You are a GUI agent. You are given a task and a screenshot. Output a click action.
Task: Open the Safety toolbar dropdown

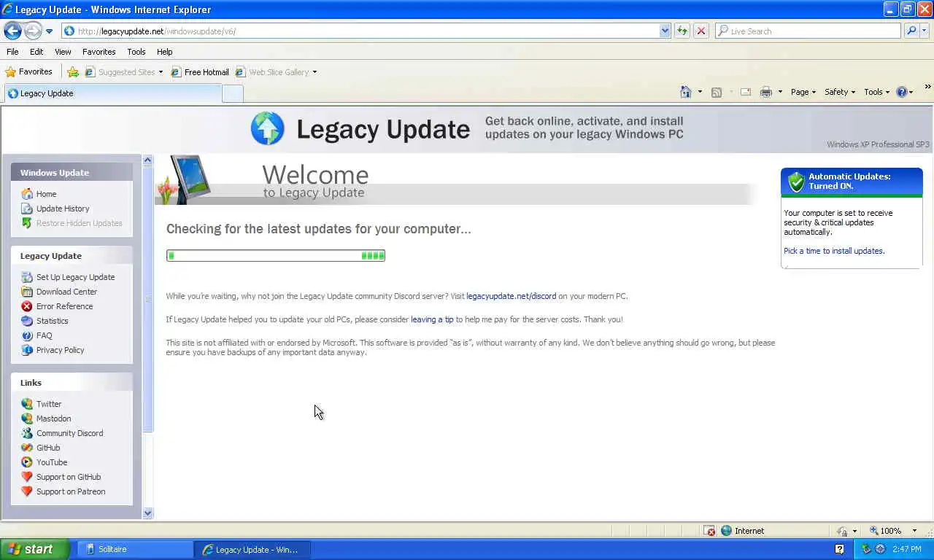click(839, 92)
